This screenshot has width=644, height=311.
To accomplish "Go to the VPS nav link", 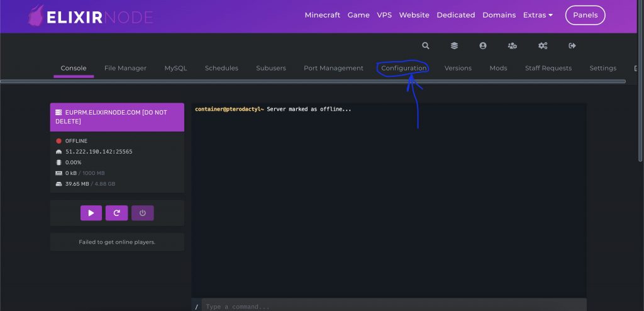I will coord(384,15).
